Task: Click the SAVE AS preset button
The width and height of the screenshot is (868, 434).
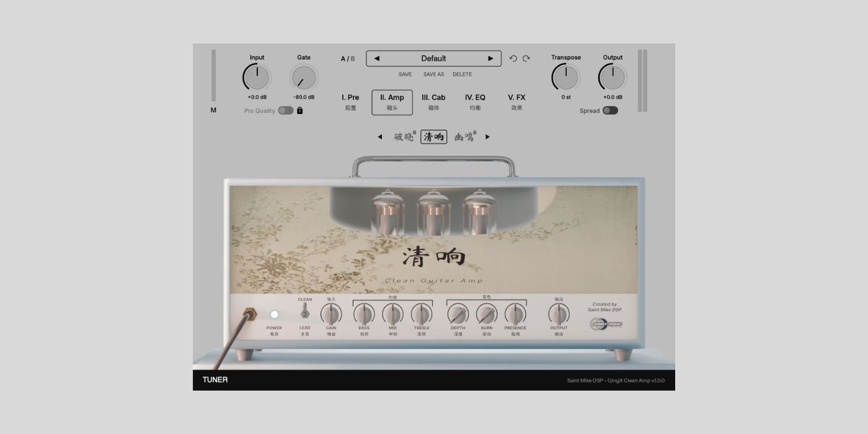Action: [433, 74]
